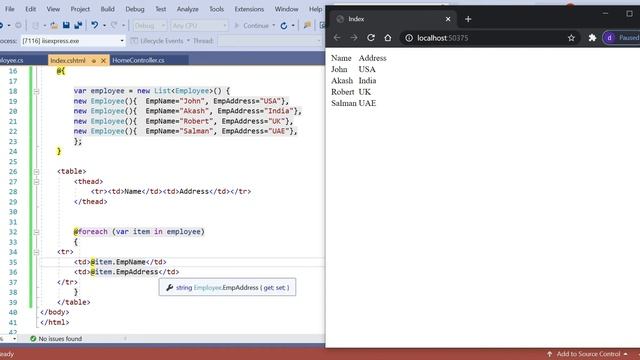
Task: Open the View menu
Action: [53, 9]
